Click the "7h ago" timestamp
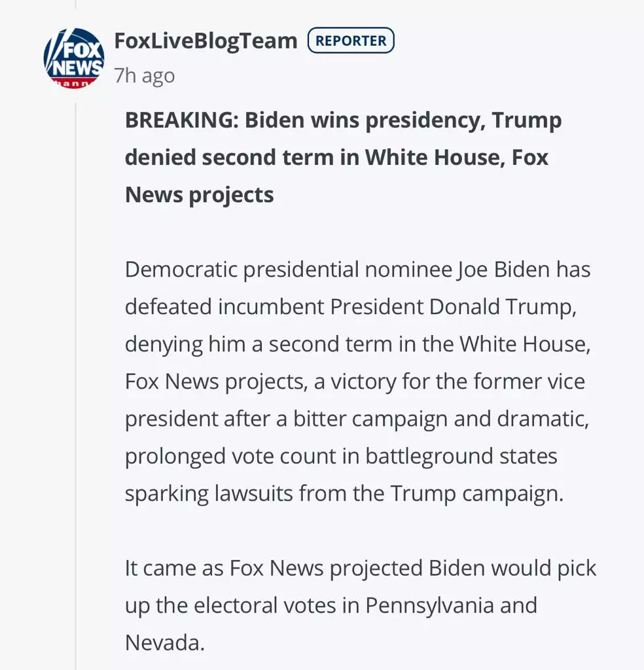 coord(145,76)
